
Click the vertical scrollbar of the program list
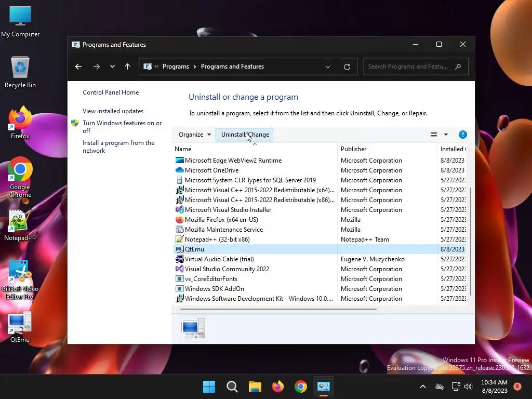click(470, 241)
